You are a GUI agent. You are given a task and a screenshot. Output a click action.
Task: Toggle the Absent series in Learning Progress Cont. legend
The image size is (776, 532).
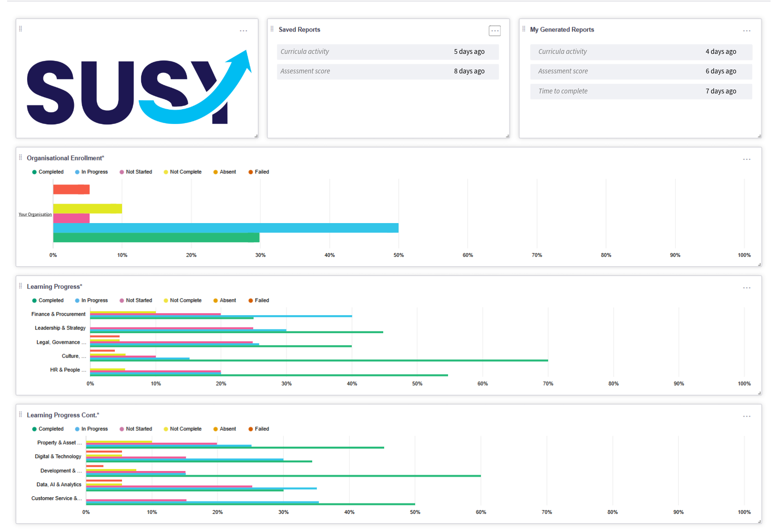[x=225, y=429]
